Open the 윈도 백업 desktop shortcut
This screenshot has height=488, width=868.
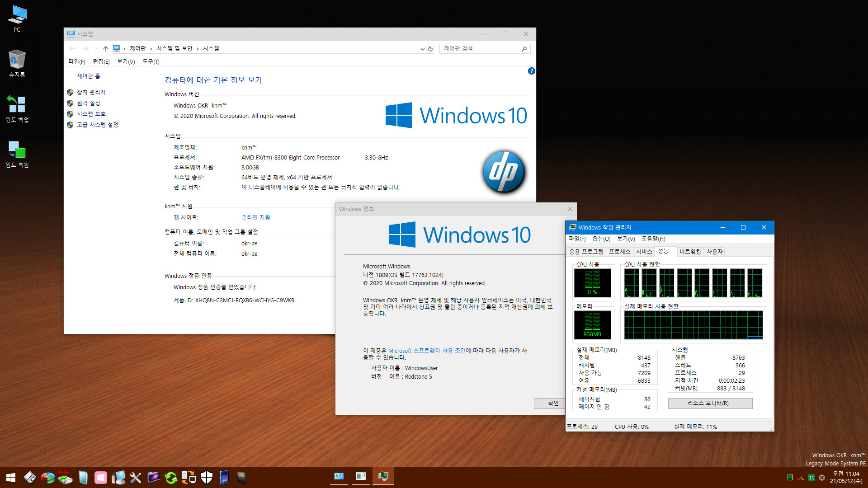[17, 108]
